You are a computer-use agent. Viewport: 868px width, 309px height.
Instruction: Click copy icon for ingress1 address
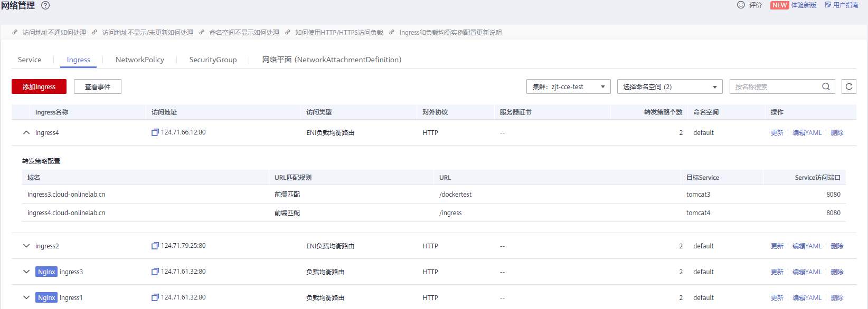coord(155,297)
